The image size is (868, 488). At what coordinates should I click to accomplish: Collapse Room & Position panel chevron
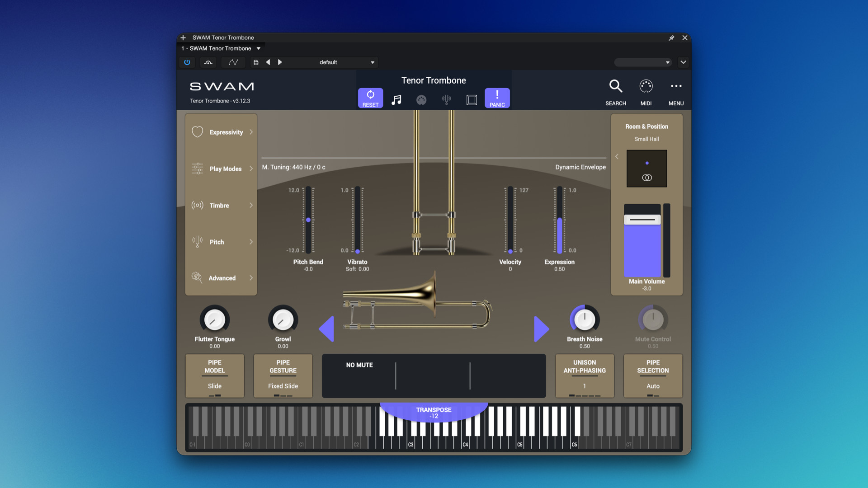(x=617, y=156)
